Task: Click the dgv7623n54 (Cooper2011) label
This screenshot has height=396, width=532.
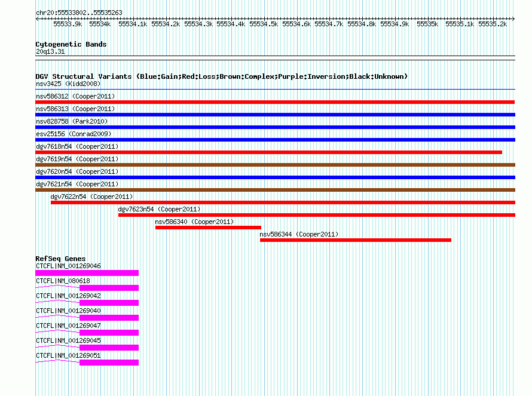Action: coord(159,209)
